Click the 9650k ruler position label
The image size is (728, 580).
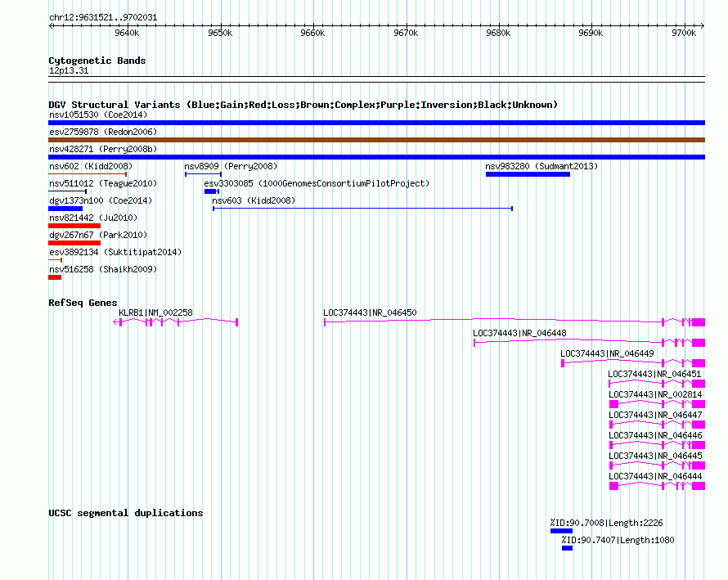pyautogui.click(x=220, y=33)
